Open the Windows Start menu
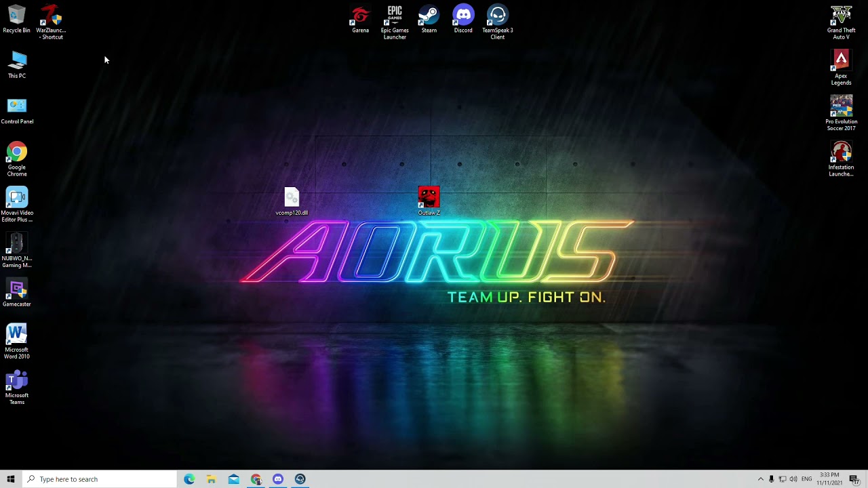The height and width of the screenshot is (488, 868). tap(11, 479)
